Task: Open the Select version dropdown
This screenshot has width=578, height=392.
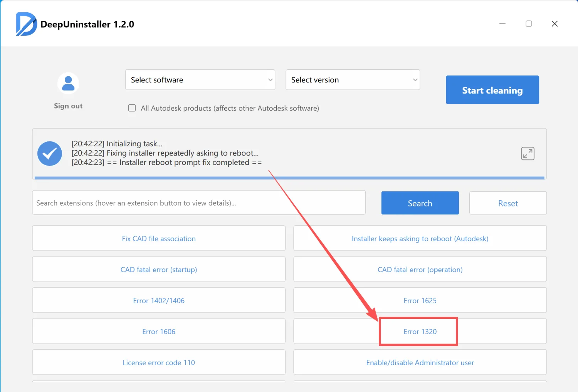Action: click(353, 80)
